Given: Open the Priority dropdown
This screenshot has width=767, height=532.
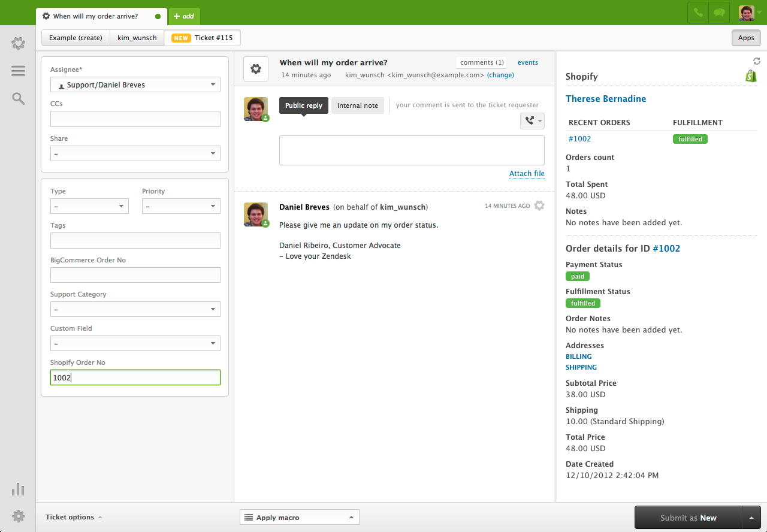Looking at the screenshot, I should click(181, 205).
